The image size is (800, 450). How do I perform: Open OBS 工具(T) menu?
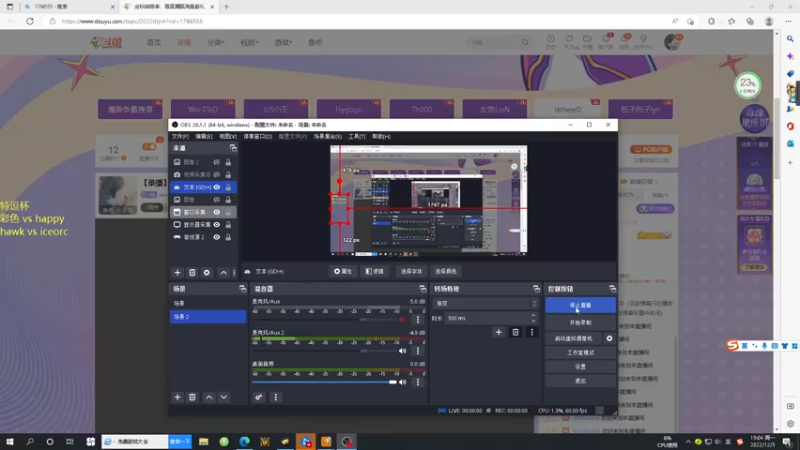[357, 137]
